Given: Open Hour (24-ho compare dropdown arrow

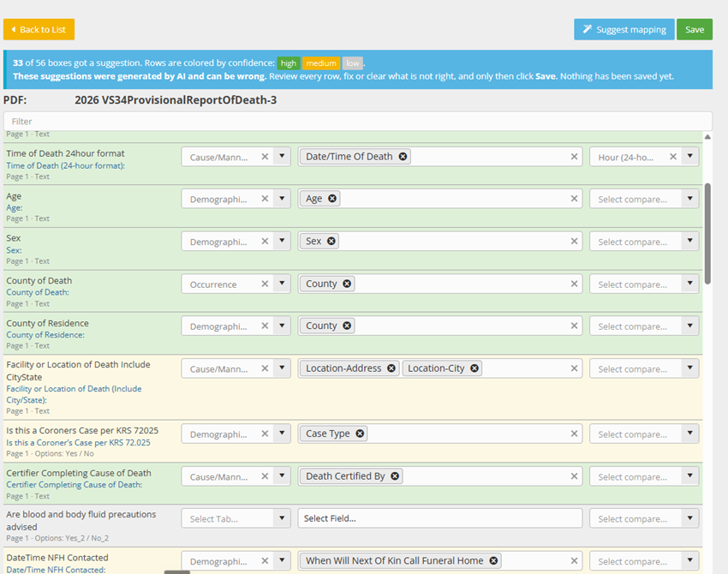Looking at the screenshot, I should [690, 156].
